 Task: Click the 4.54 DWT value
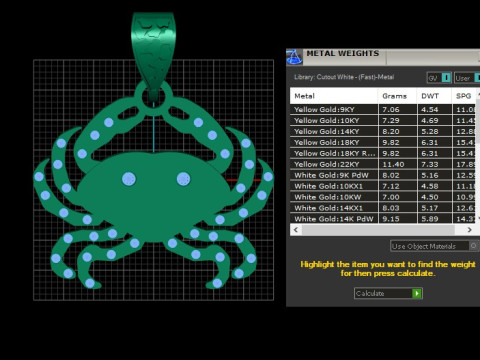pos(429,109)
